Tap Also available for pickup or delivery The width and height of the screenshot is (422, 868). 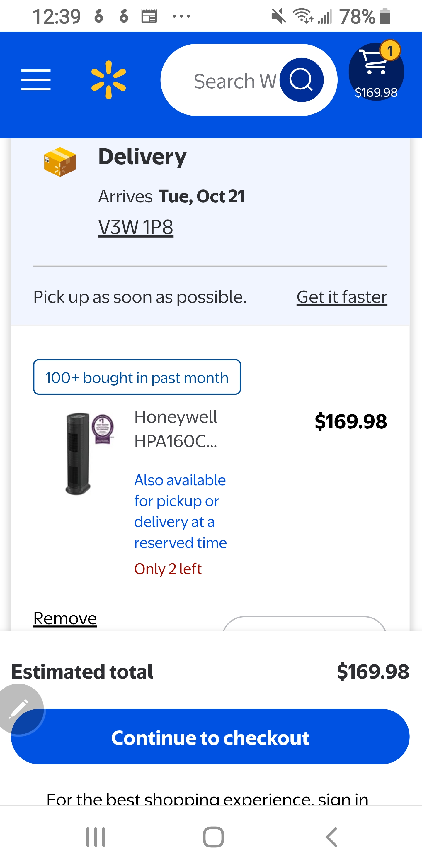[x=181, y=511]
